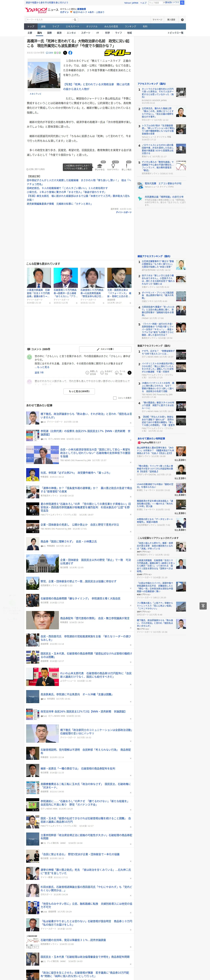
Task: Click the blue web search magnifier button
Action: pyautogui.click(x=183, y=3)
